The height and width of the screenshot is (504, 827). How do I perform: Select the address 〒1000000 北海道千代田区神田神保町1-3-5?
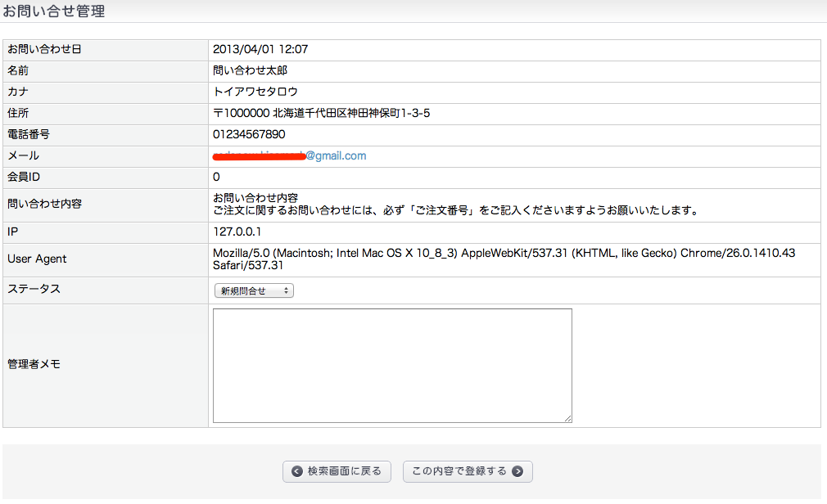[x=321, y=114]
